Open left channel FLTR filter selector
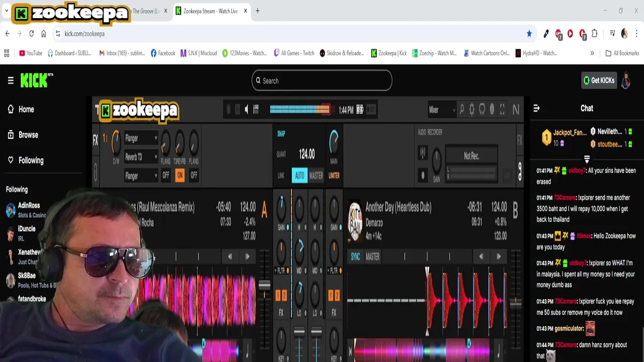 coord(281,270)
